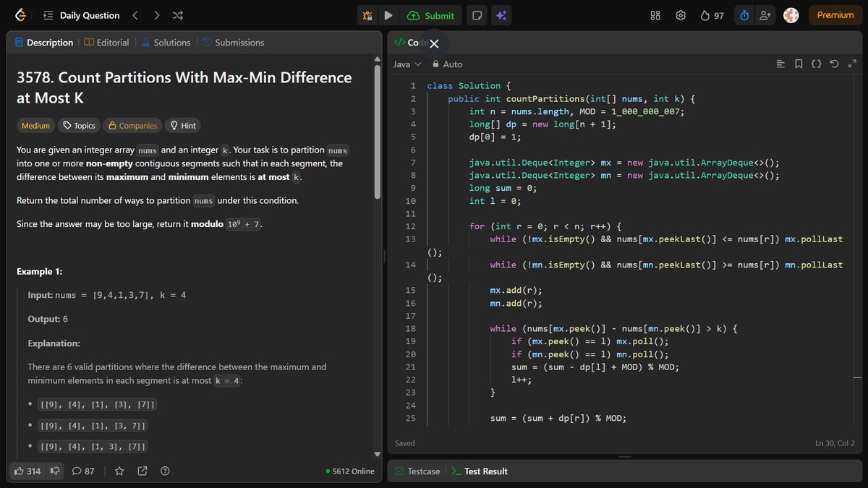Close the overlay with X button

(x=434, y=43)
